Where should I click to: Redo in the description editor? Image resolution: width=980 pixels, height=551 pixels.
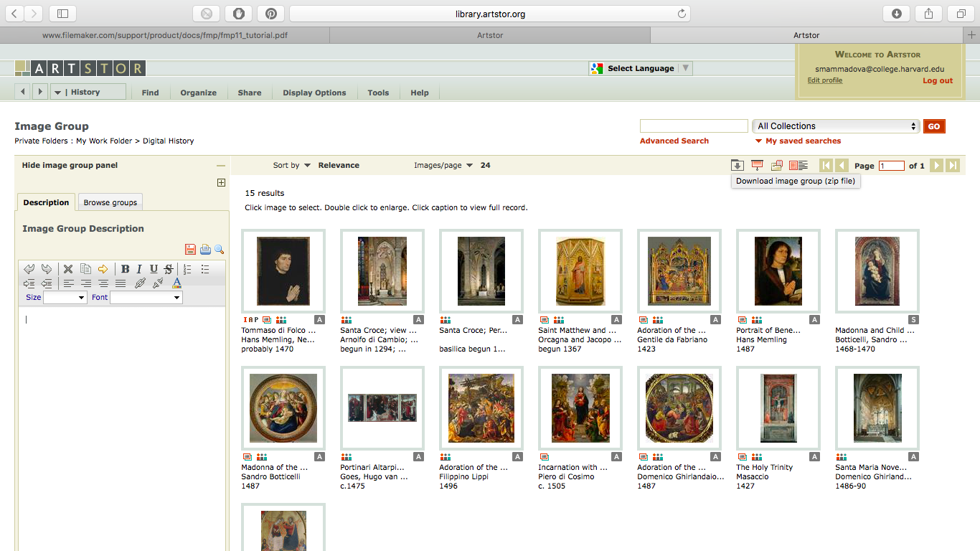pyautogui.click(x=46, y=269)
